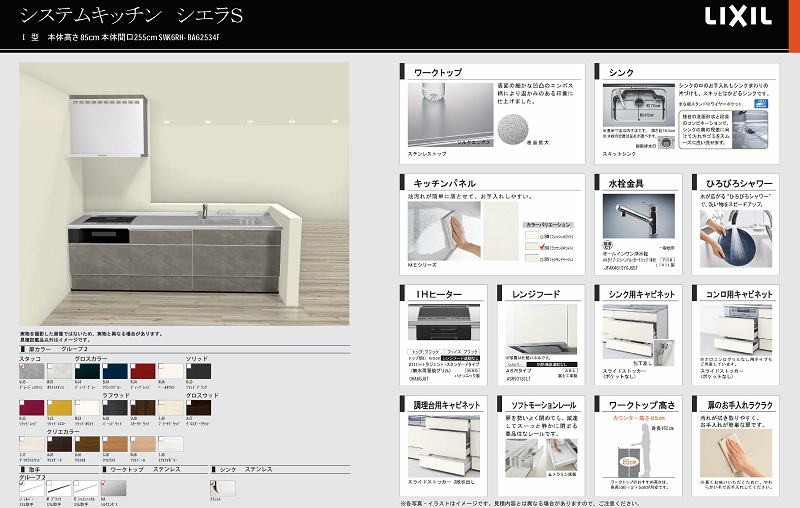Open the sink top-view photo

(639, 106)
